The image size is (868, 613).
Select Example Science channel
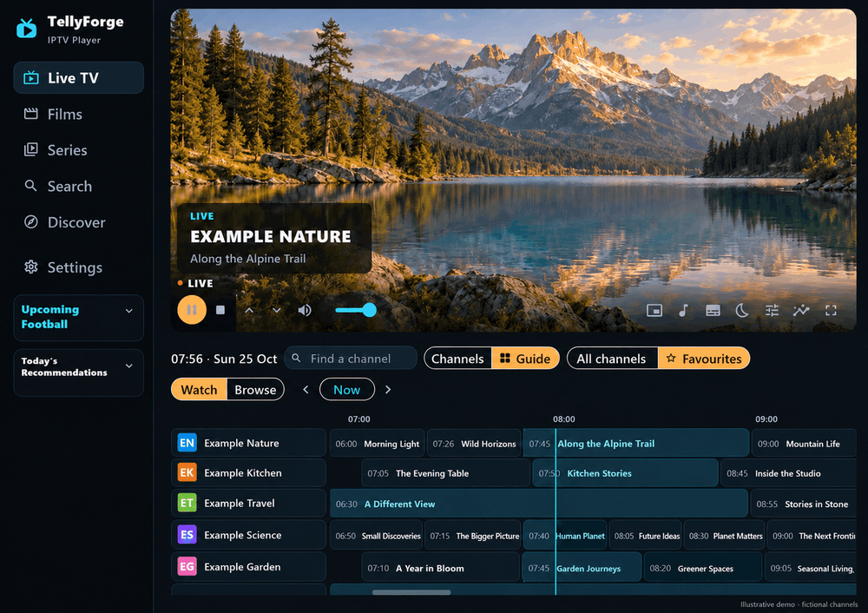click(x=248, y=535)
